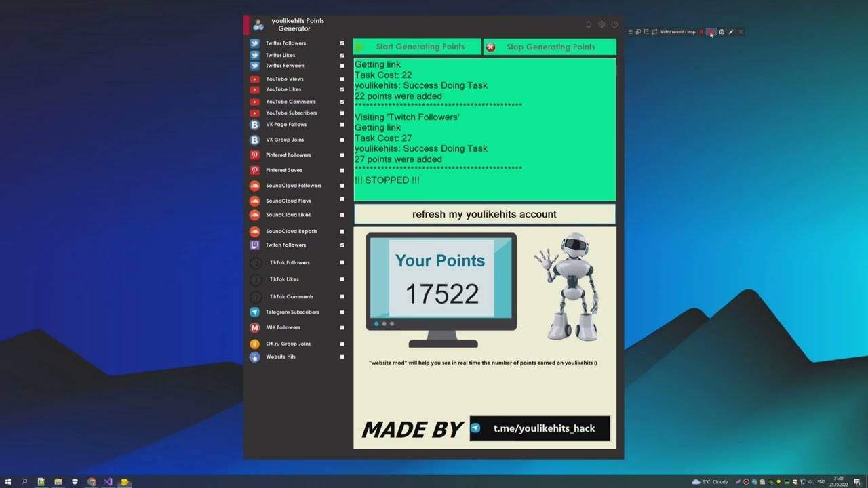This screenshot has height=488, width=868.
Task: Click the Website Hits pointer icon
Action: 254,357
